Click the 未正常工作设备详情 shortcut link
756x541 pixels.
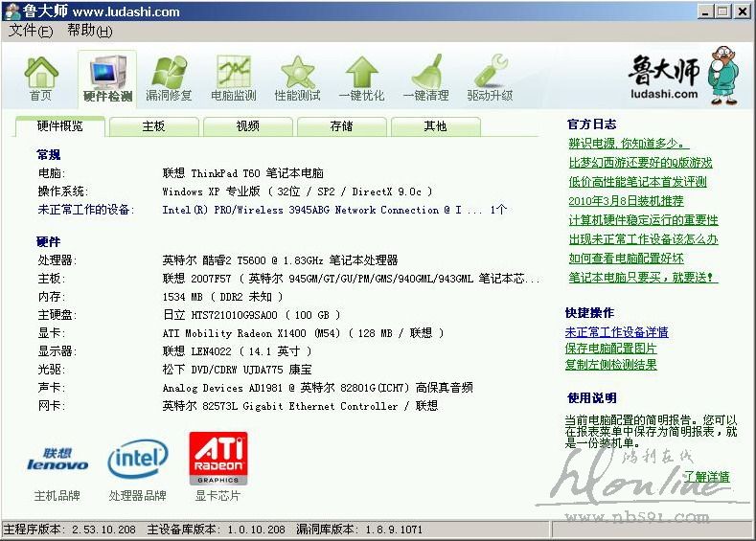point(617,332)
